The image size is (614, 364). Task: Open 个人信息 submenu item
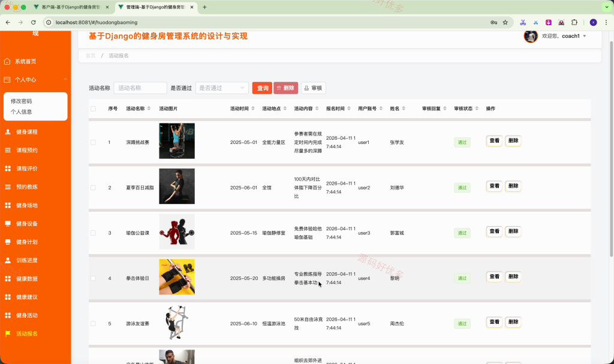click(21, 112)
